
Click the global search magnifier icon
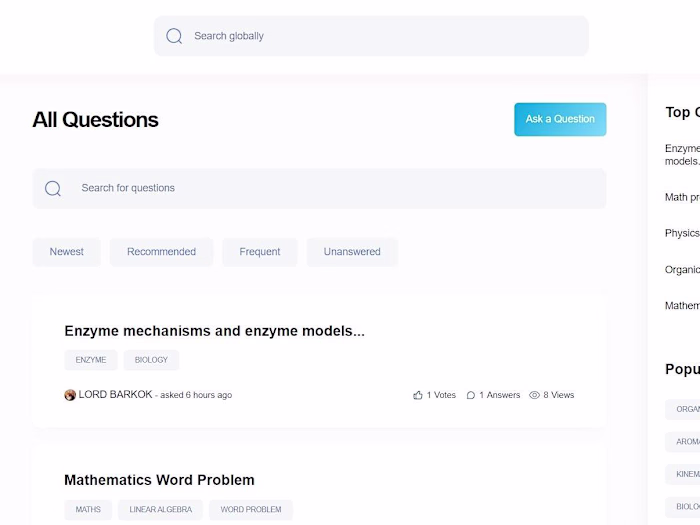point(174,36)
